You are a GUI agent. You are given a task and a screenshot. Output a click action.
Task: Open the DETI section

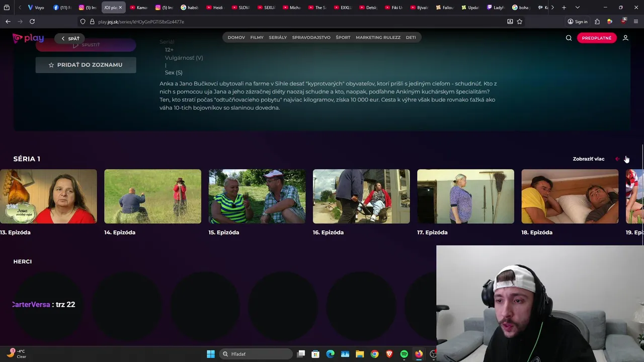[x=411, y=38]
